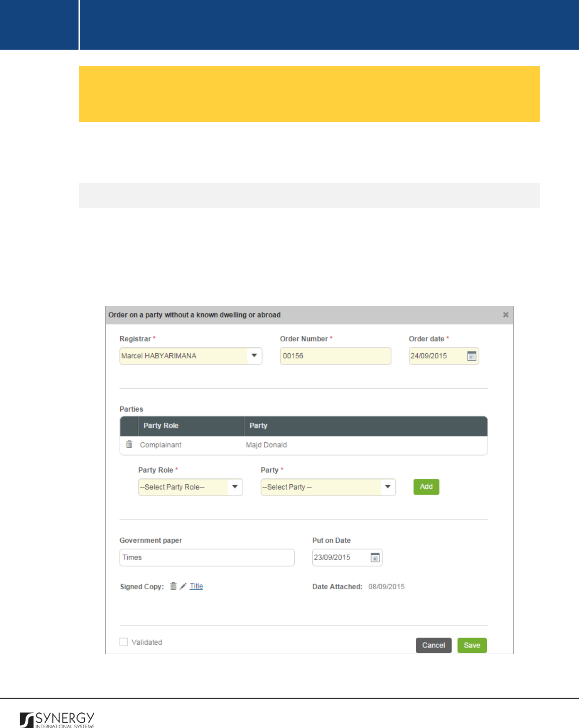Image resolution: width=579 pixels, height=728 pixels.
Task: Cancel the order dialog
Action: point(434,645)
